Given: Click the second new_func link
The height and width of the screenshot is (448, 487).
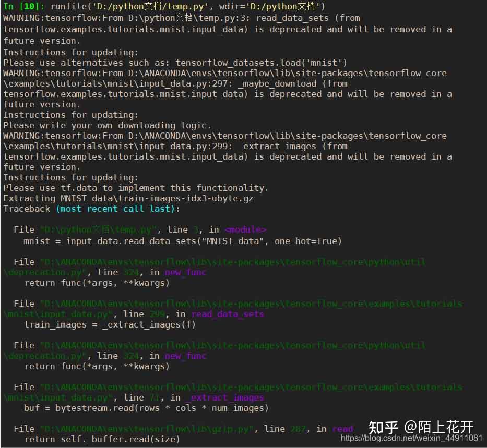Looking at the screenshot, I should point(185,355).
